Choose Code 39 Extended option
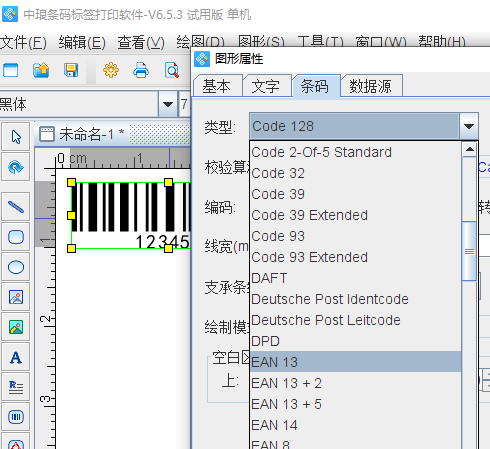The image size is (490, 449). point(355,215)
